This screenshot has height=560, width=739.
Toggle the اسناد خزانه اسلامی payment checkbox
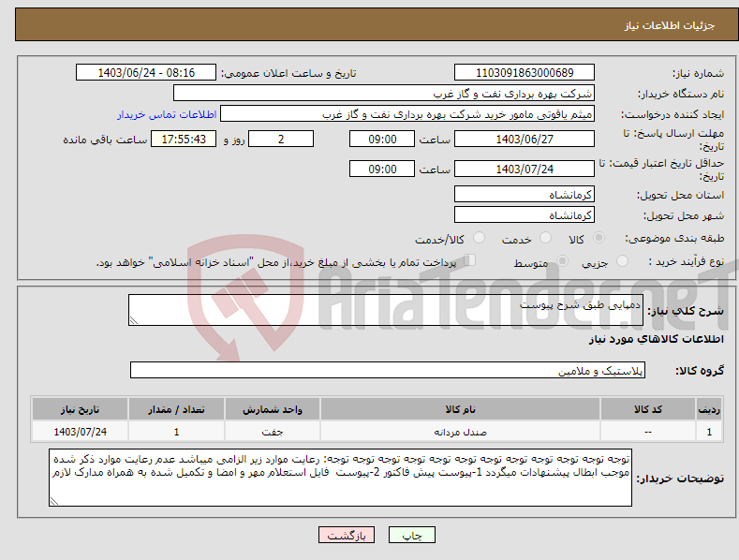coord(470,260)
